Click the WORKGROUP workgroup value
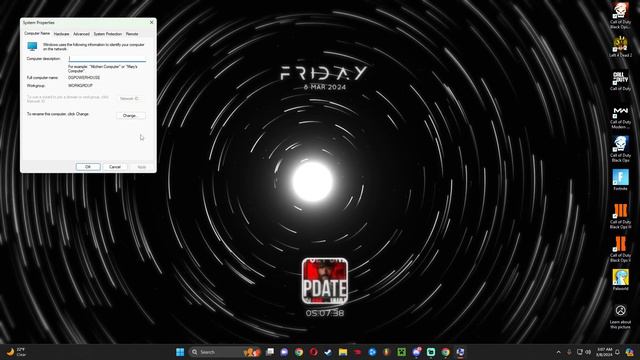640x360 pixels. 80,86
